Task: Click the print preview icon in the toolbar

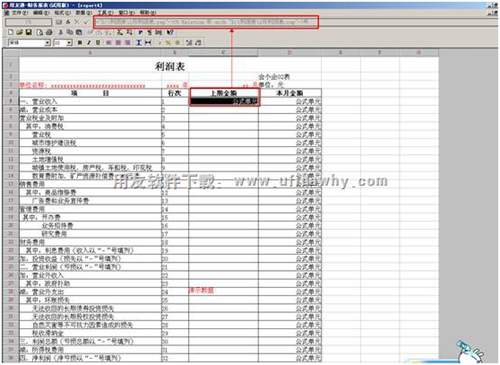Action: [x=40, y=32]
